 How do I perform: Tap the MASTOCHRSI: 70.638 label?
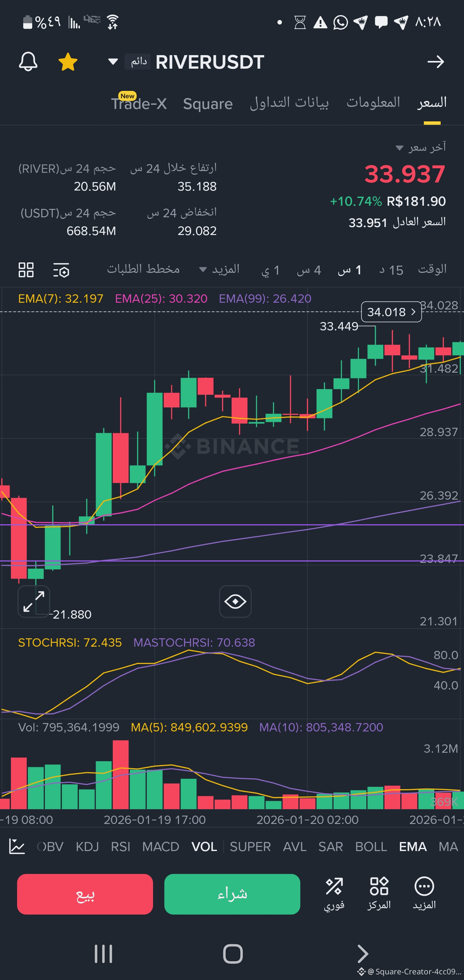194,642
